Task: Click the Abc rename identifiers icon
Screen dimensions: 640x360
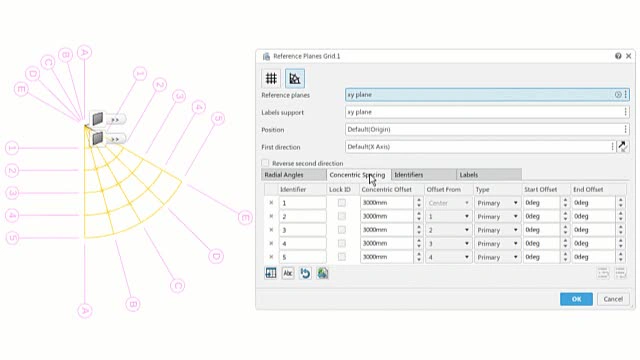Action: point(288,273)
